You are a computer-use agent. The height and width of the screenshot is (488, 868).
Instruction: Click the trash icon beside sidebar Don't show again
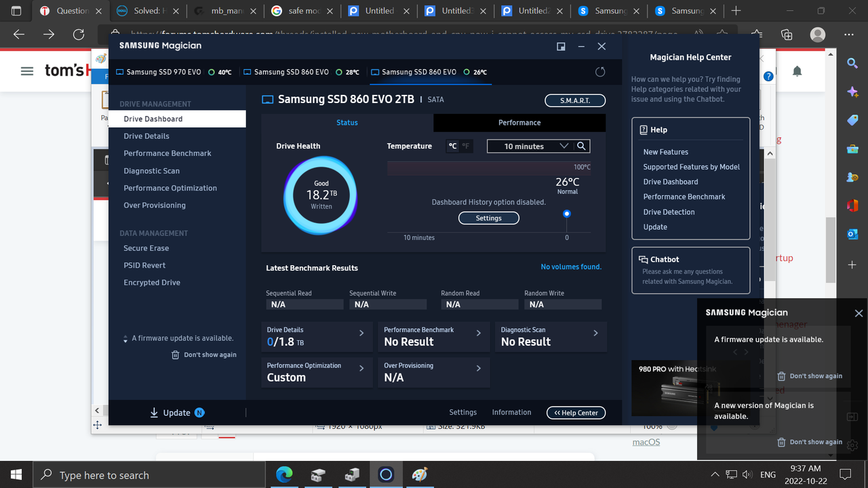point(176,354)
